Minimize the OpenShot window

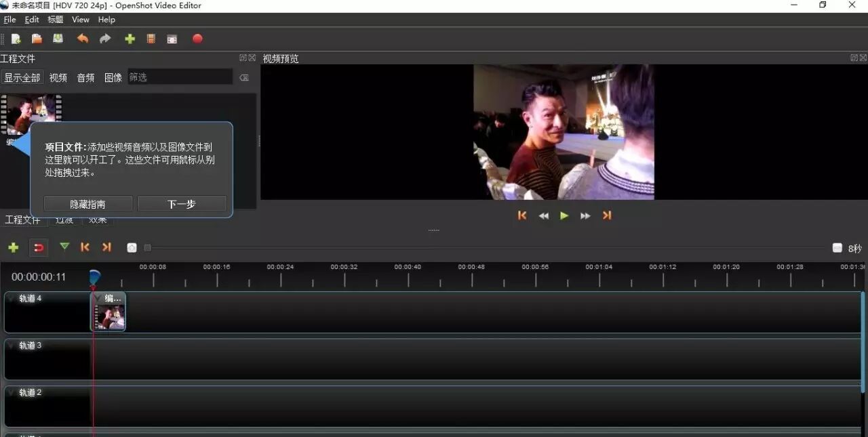tap(794, 5)
